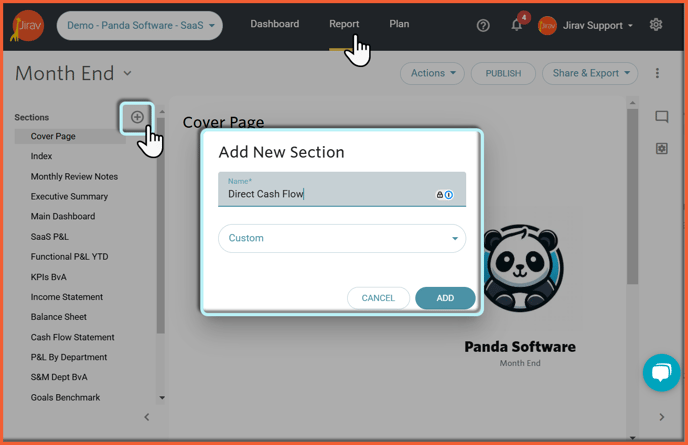The image size is (688, 445).
Task: Select S&M Dept BvA section
Action: [x=59, y=377]
